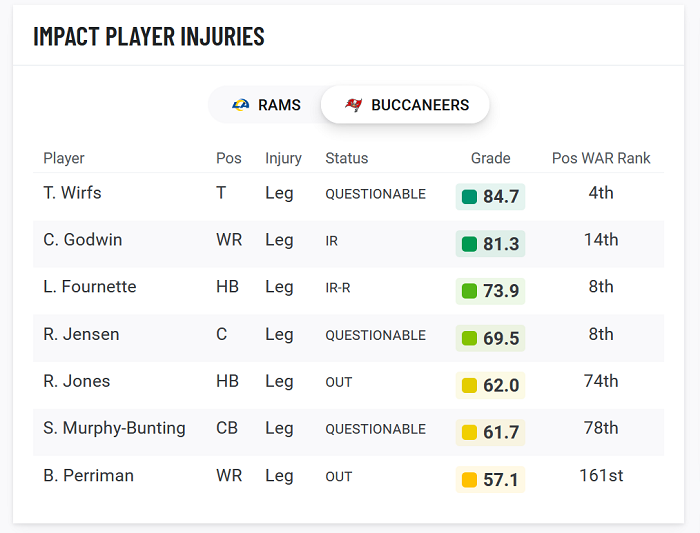700x533 pixels.
Task: Click the green swatch beside grade 81.3
Action: pyautogui.click(x=469, y=244)
